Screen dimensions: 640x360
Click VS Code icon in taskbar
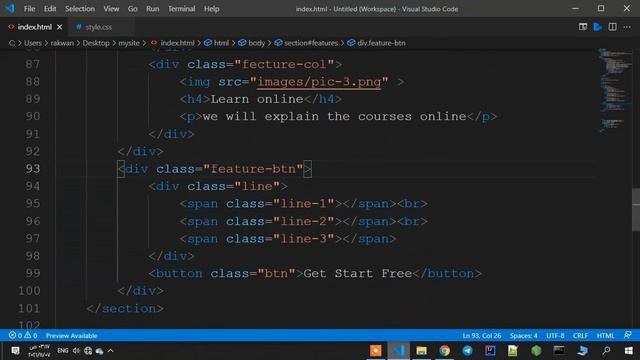[x=399, y=351]
